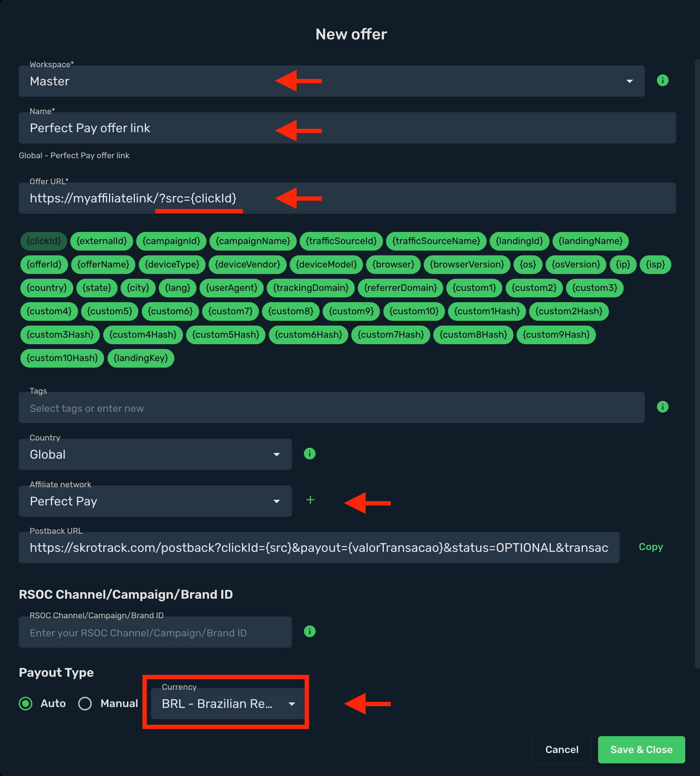This screenshot has height=776, width=700.
Task: Copy the postback URL
Action: 651,547
